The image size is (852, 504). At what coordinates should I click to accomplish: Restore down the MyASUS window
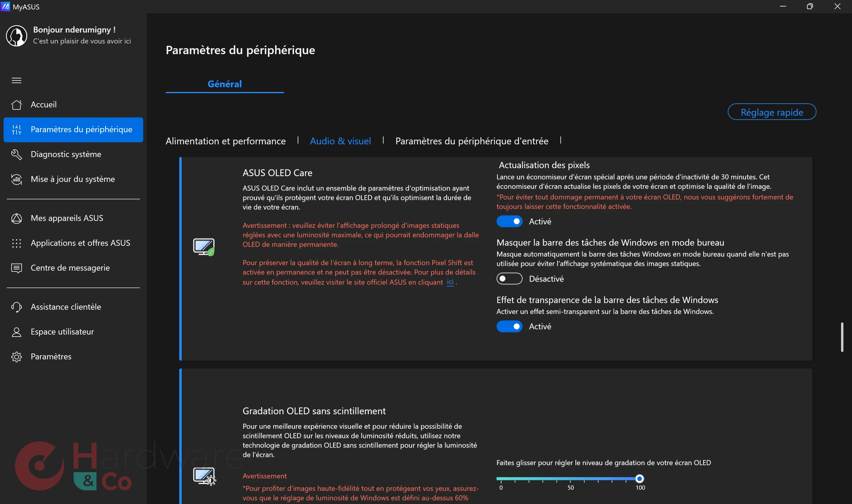pyautogui.click(x=810, y=7)
